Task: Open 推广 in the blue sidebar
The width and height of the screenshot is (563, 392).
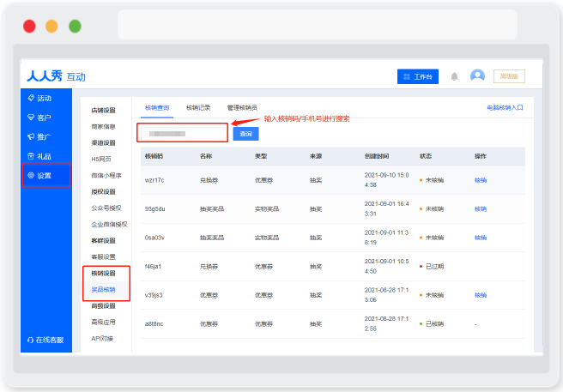Action: [x=39, y=136]
